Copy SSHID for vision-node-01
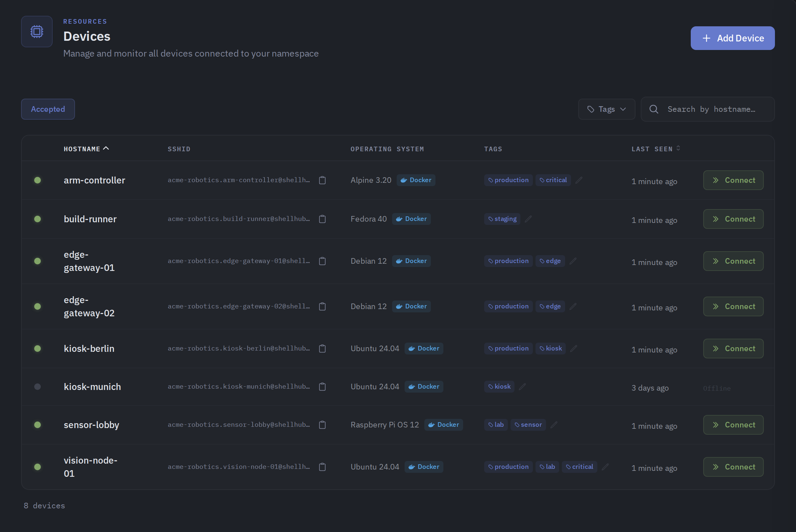 (x=322, y=467)
